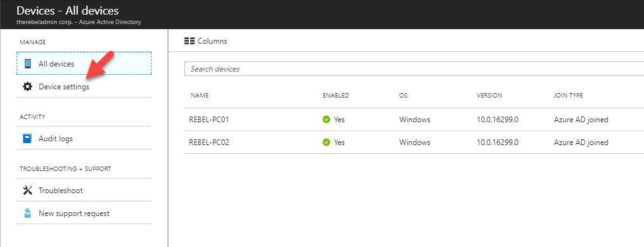
Task: Sort by the OS column header
Action: (403, 95)
